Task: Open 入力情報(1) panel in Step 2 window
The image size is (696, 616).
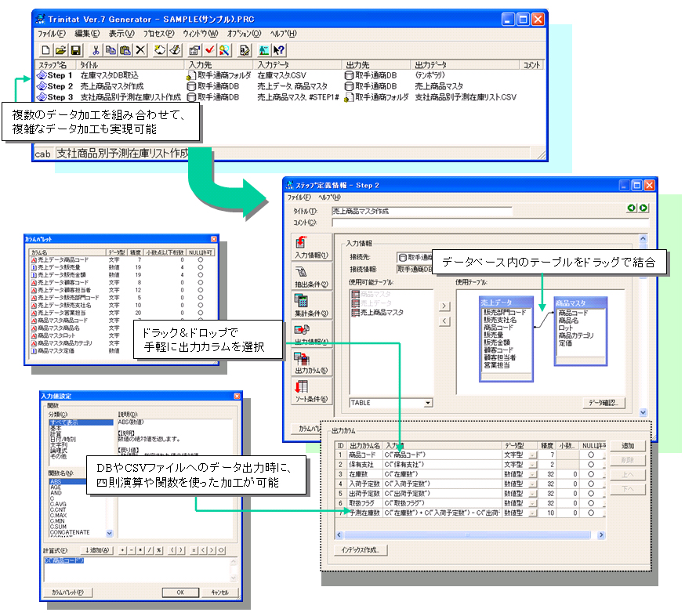Action: (311, 247)
